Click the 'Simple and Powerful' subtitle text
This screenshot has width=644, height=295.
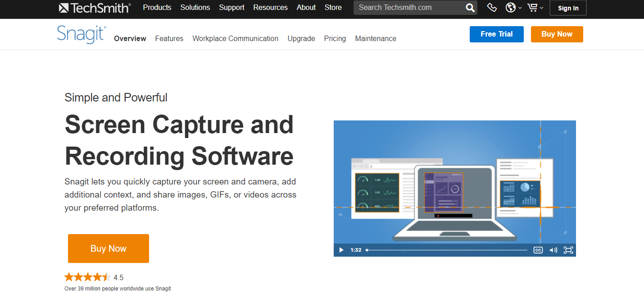pos(116,97)
